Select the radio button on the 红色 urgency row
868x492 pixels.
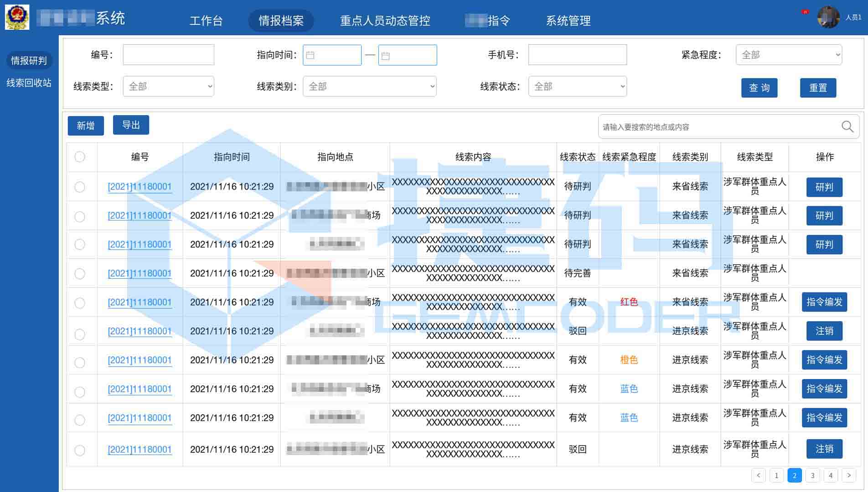tap(80, 302)
